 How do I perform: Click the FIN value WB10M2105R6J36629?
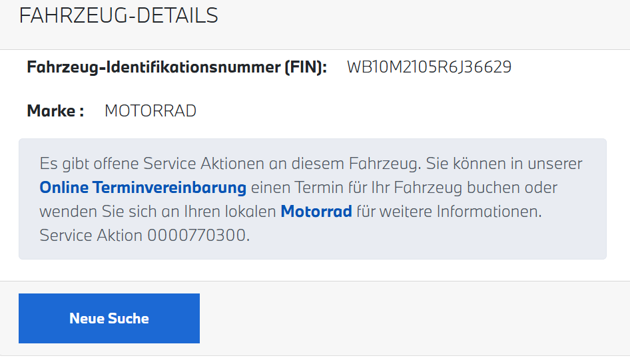[429, 67]
